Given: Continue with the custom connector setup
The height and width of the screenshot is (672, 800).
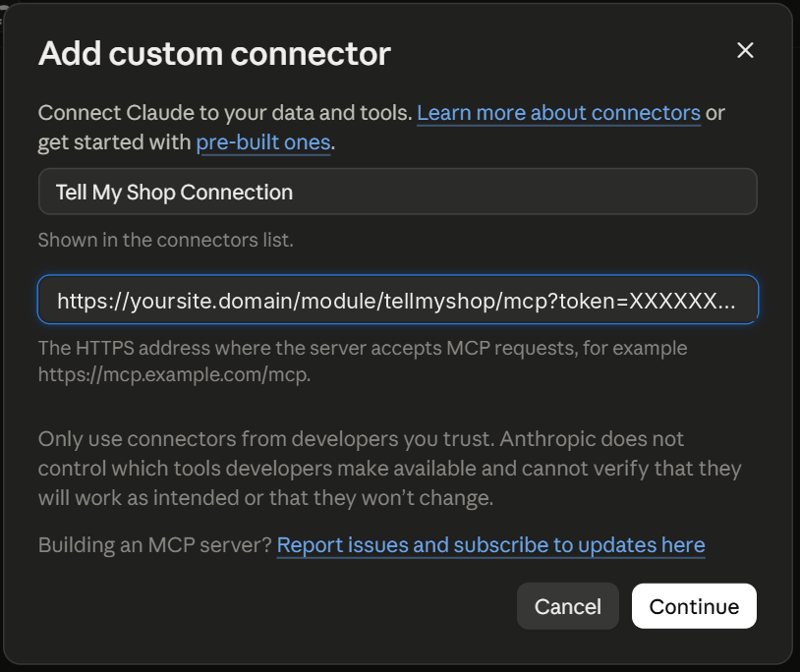Looking at the screenshot, I should click(694, 606).
